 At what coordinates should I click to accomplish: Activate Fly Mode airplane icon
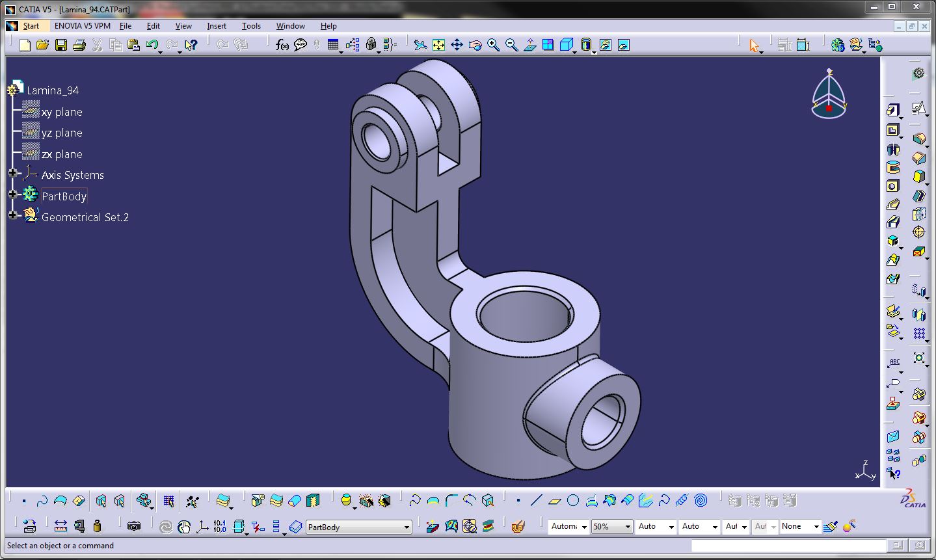[x=421, y=45]
